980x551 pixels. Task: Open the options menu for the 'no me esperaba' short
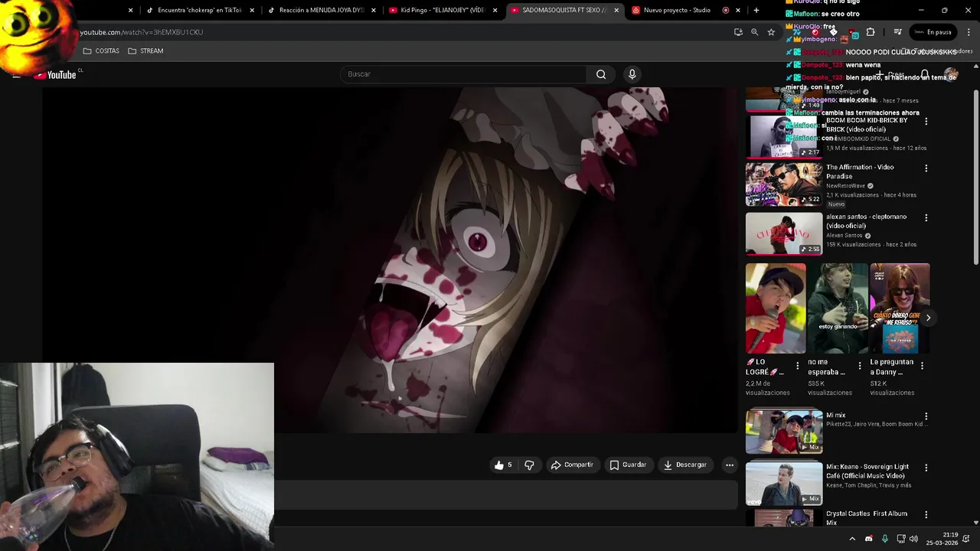tap(859, 366)
